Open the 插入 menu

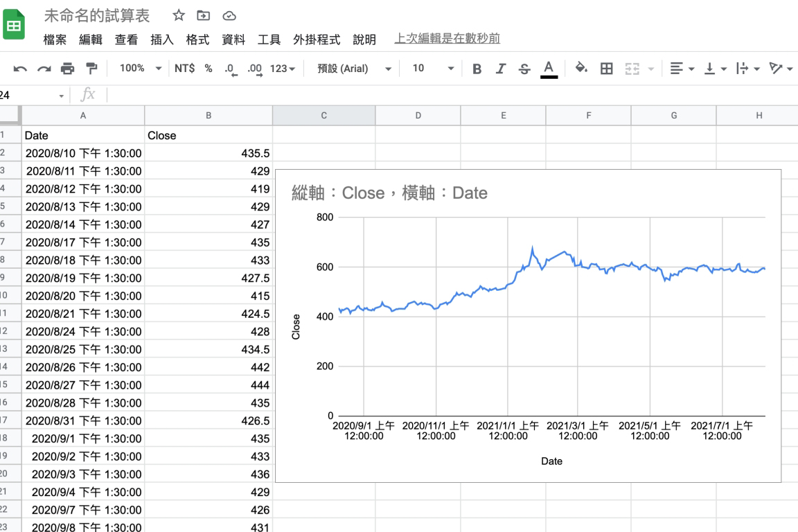click(x=161, y=39)
